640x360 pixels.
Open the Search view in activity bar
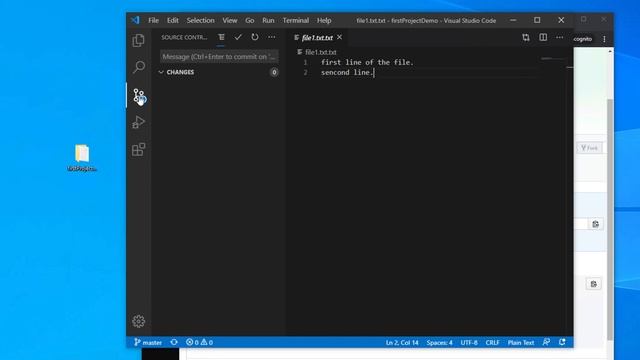[x=138, y=67]
